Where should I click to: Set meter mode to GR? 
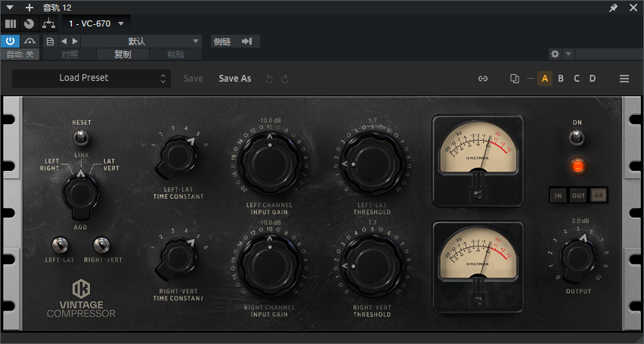point(599,196)
